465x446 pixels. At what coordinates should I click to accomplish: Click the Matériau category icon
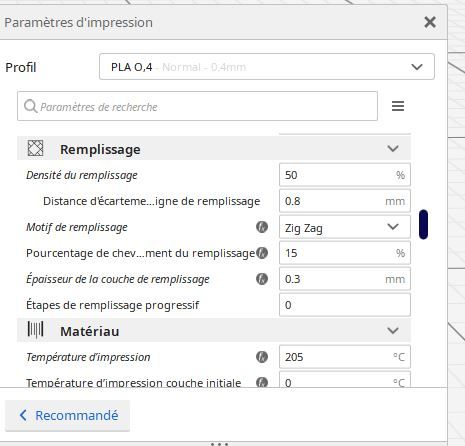[35, 330]
